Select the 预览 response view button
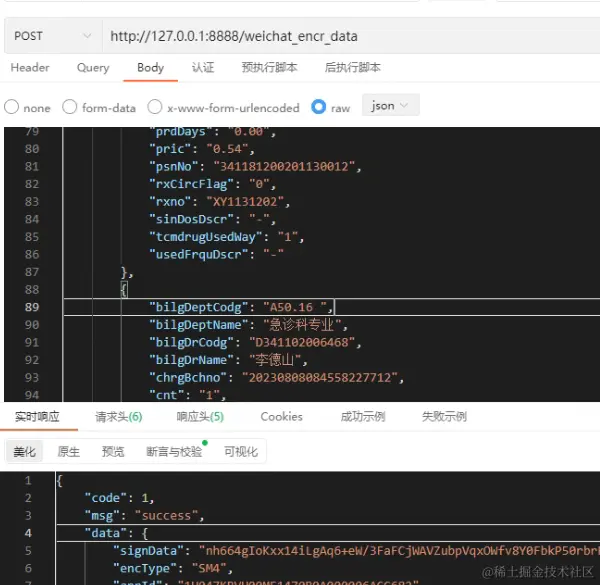Image resolution: width=600 pixels, height=585 pixels. tap(113, 452)
